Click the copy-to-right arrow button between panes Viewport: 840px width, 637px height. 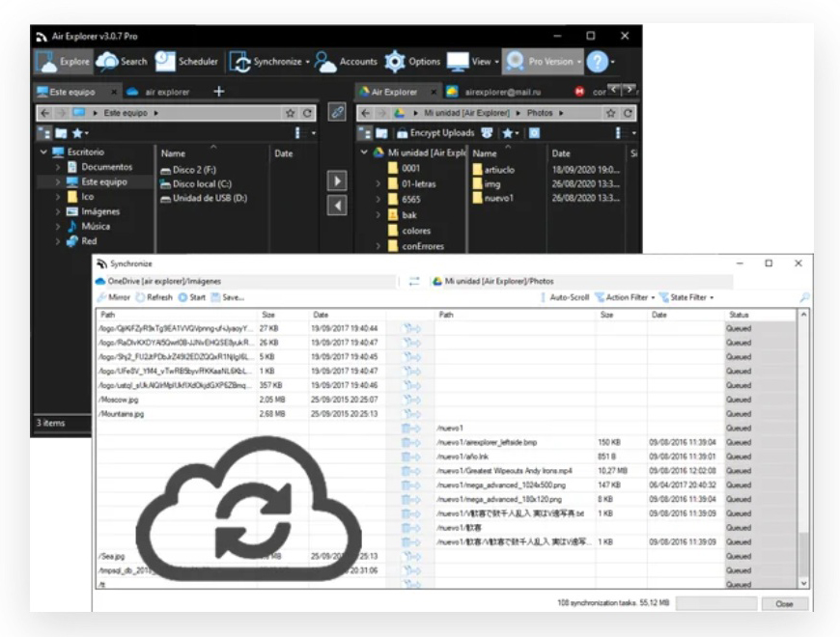(x=337, y=180)
